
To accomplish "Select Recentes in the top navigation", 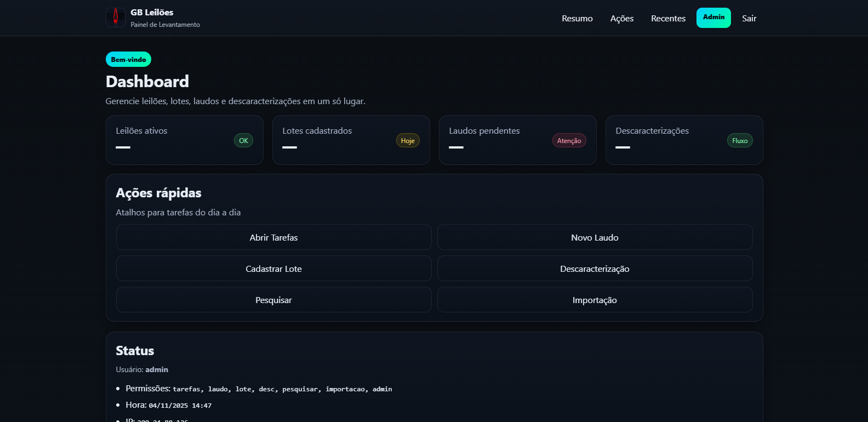I will tap(668, 18).
